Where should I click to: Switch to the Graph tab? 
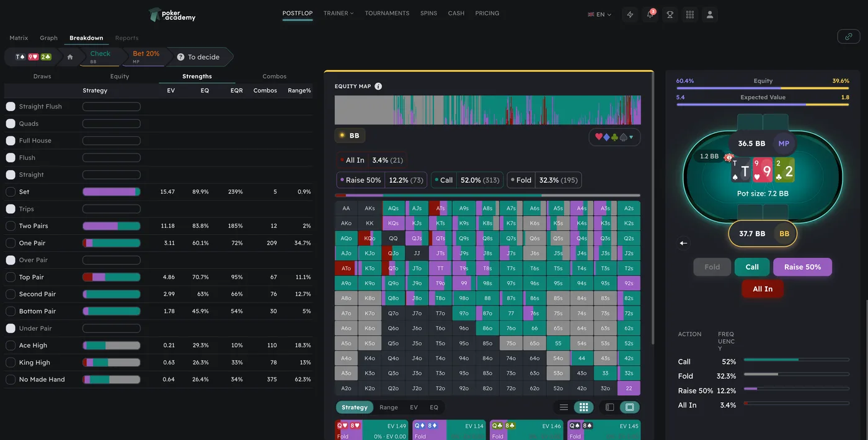(x=48, y=38)
